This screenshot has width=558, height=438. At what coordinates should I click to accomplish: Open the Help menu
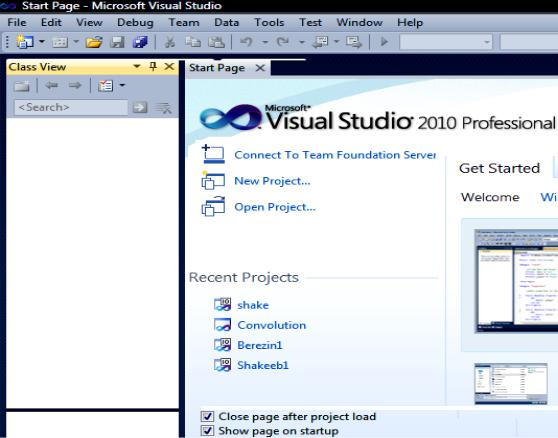pos(410,22)
